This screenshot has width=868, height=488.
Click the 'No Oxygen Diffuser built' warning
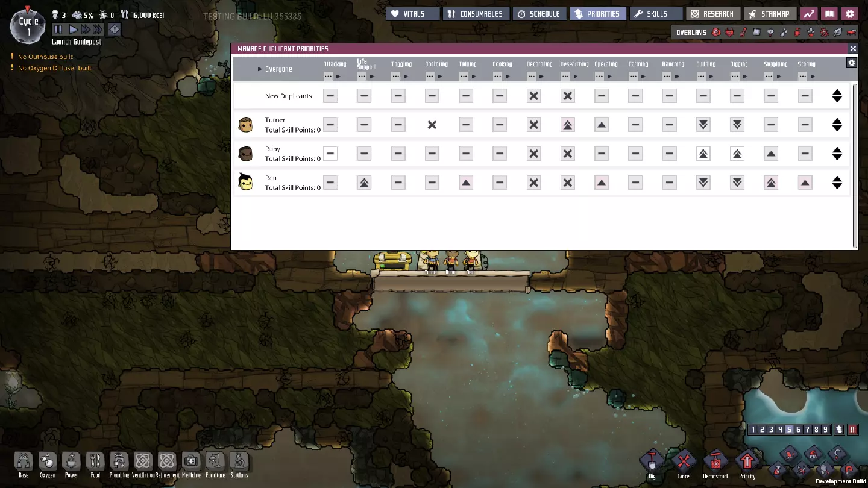point(55,68)
